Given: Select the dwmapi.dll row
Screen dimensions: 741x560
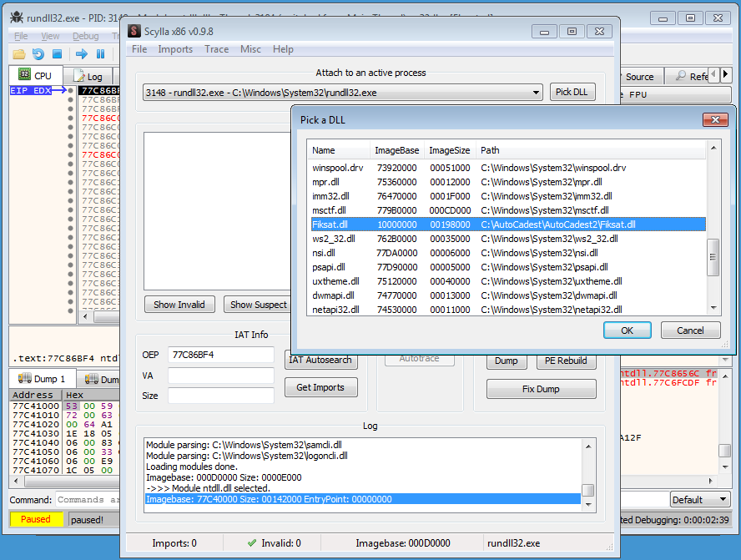Looking at the screenshot, I should 508,295.
